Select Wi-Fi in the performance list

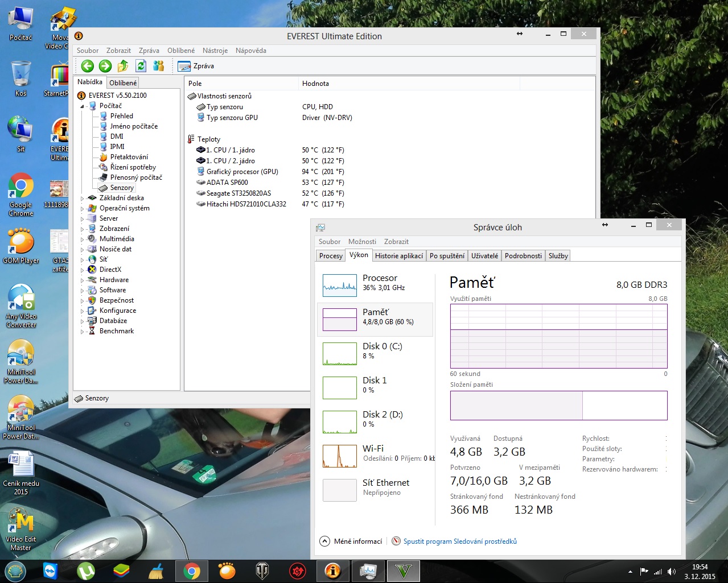click(x=373, y=449)
